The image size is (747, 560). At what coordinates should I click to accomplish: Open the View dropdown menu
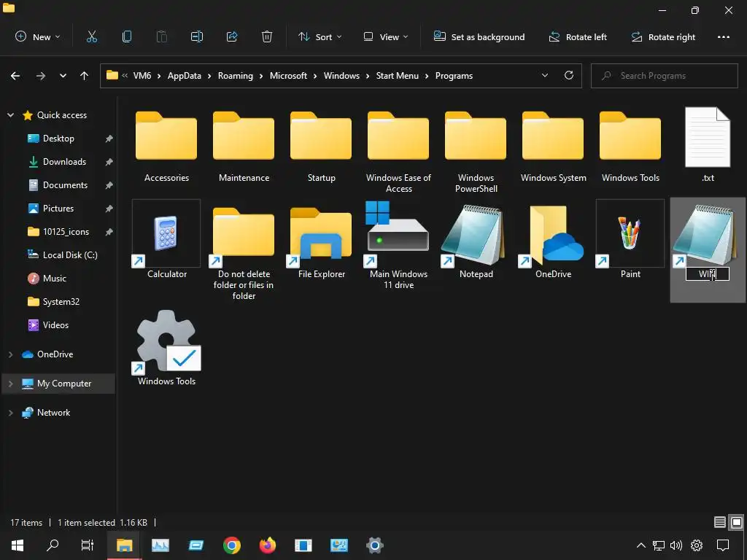point(386,36)
